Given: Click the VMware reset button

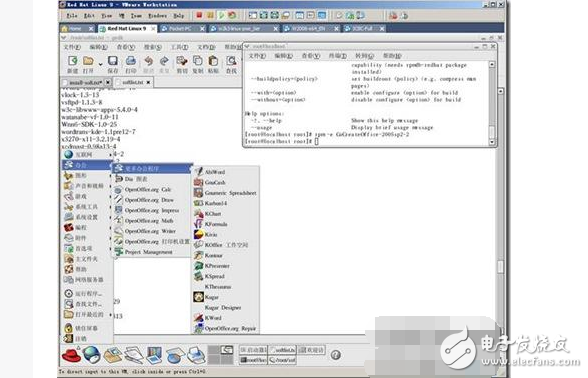Looking at the screenshot, I should click(232, 16).
